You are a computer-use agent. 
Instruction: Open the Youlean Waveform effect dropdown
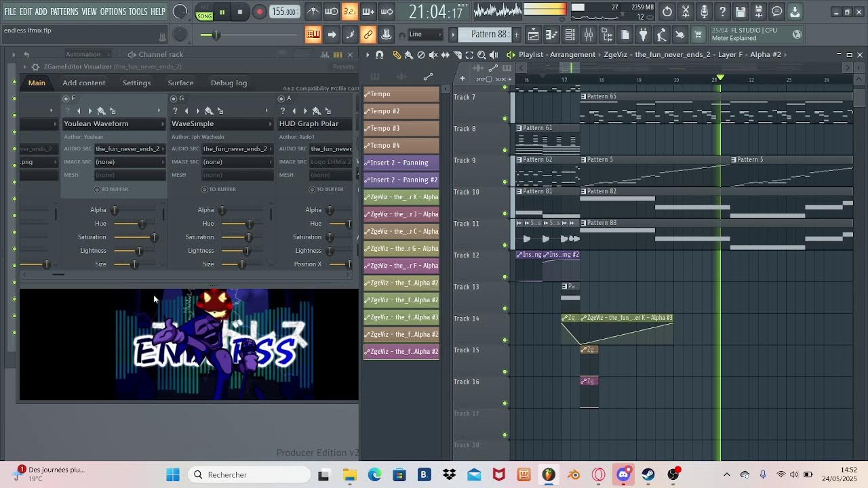coord(114,123)
